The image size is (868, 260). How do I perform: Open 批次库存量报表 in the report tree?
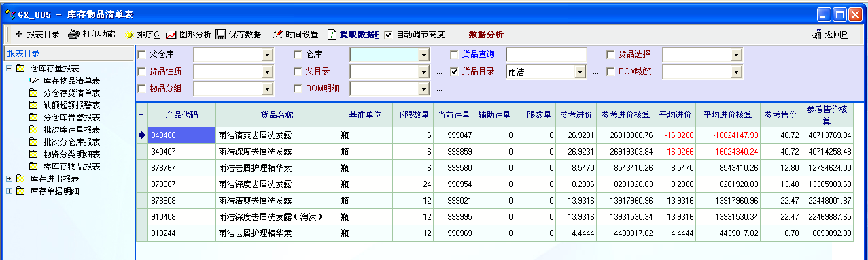(x=71, y=129)
